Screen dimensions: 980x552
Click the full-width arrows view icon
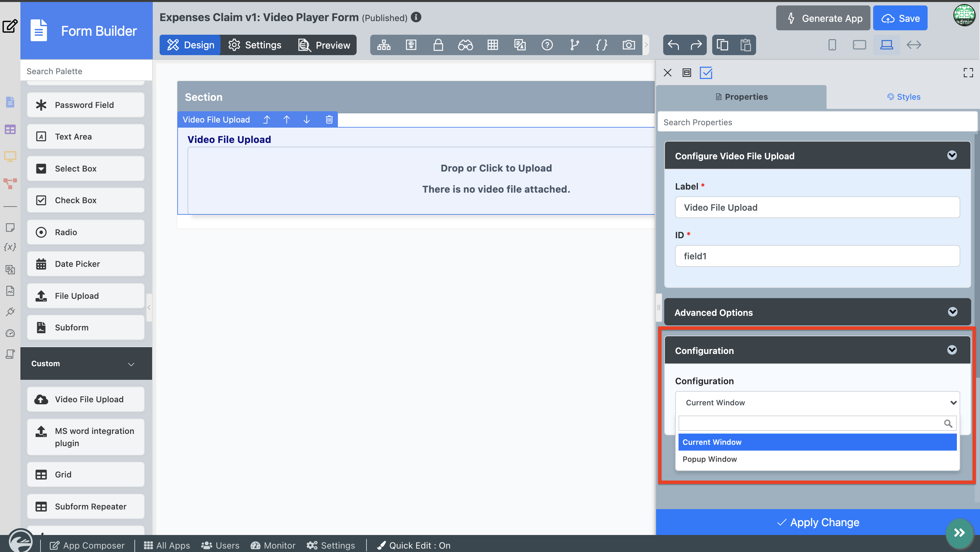(x=914, y=45)
